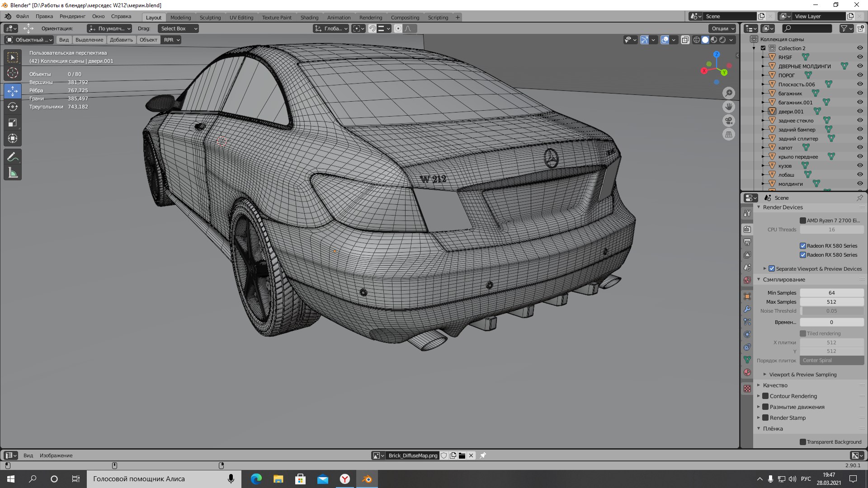The image size is (868, 488).
Task: Open the Particles properties tab
Action: (747, 322)
